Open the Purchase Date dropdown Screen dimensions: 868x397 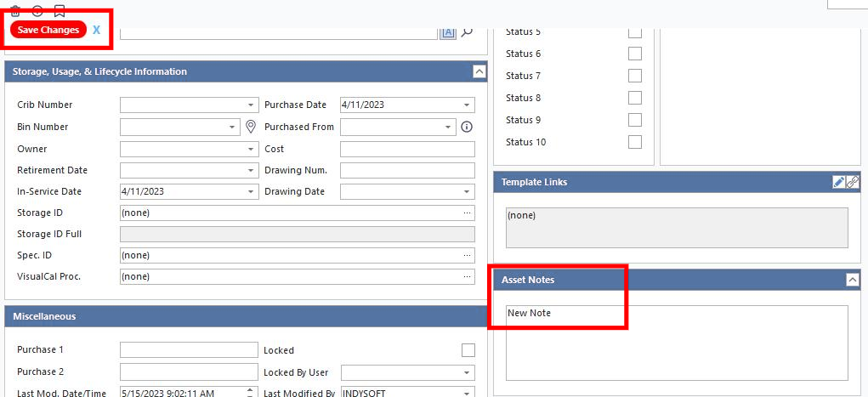pyautogui.click(x=468, y=105)
